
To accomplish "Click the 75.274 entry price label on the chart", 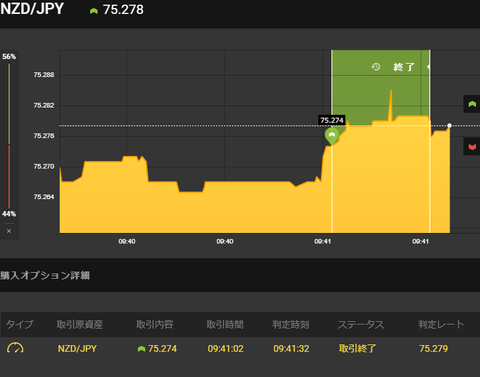I will tap(332, 120).
